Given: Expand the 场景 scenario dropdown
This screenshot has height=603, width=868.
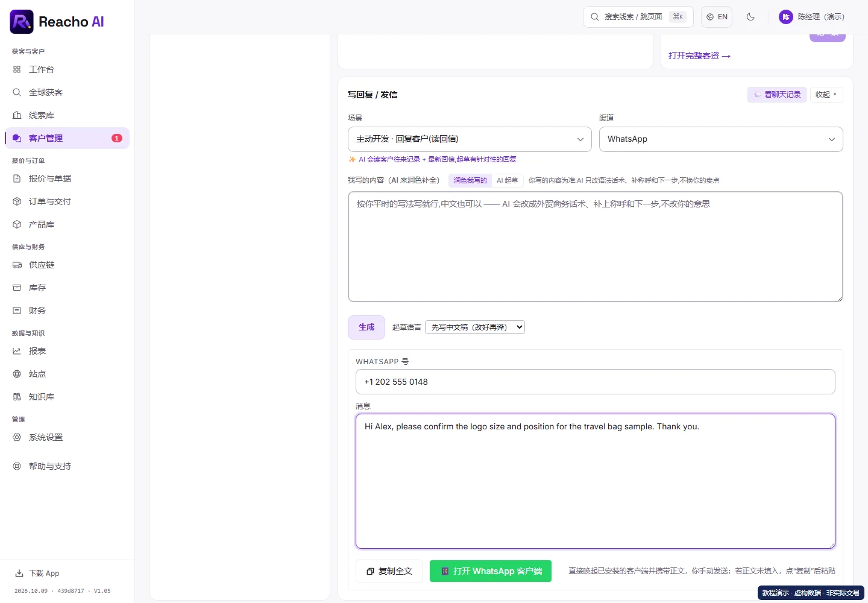Looking at the screenshot, I should coord(470,139).
